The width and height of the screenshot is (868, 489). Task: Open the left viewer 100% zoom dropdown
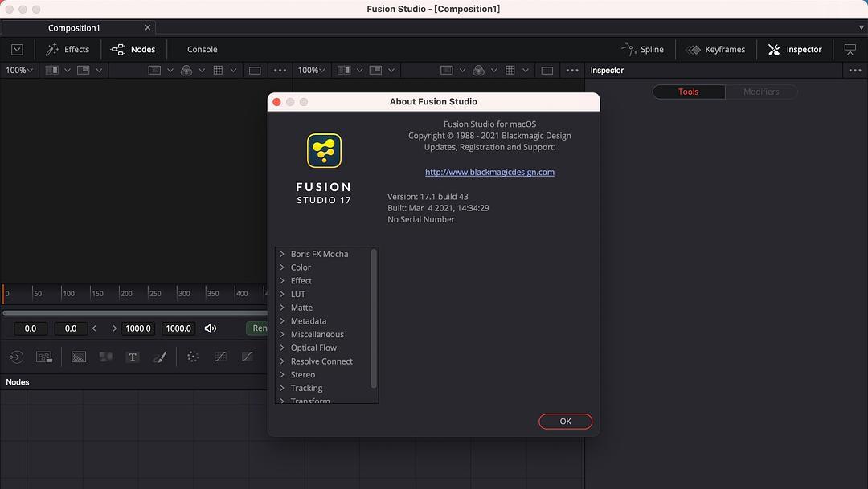(19, 71)
